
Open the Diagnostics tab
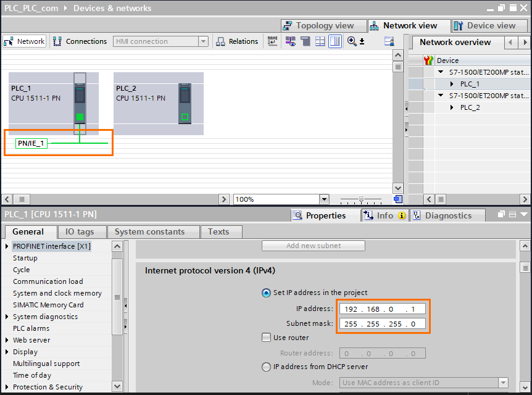447,215
